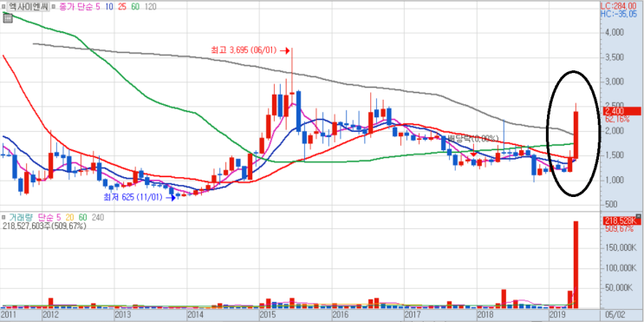The height and width of the screenshot is (322, 644).
Task: Select the 25-period price moving average
Action: [x=122, y=7]
